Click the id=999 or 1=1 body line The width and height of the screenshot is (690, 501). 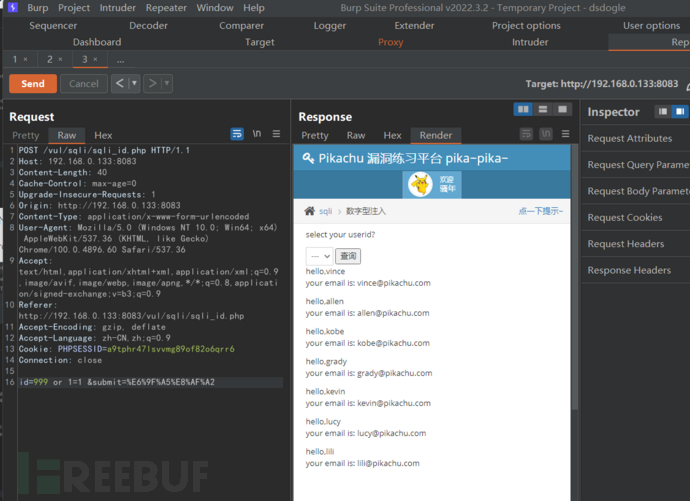point(150,382)
